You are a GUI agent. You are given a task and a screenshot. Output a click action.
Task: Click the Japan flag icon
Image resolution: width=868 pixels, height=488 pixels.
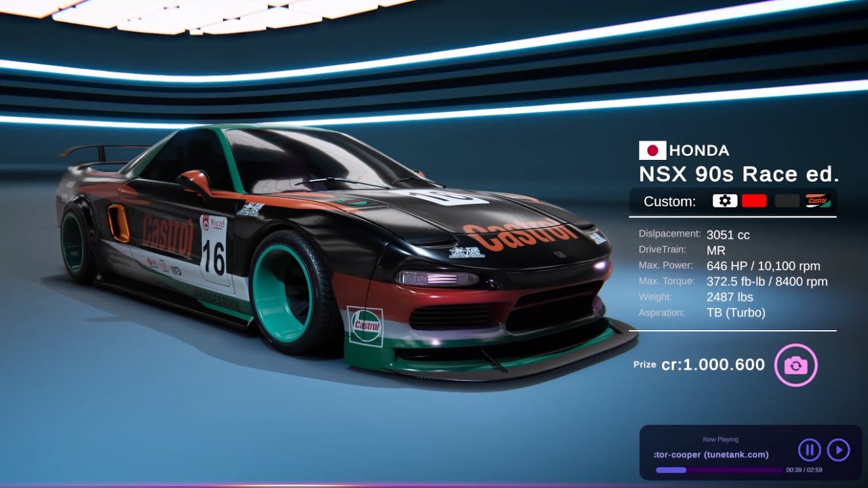tap(653, 150)
